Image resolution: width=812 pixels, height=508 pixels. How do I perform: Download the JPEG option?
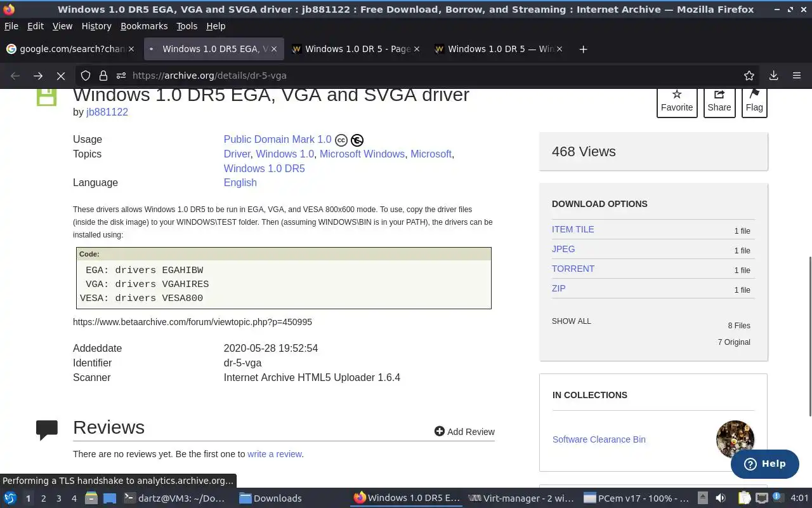(563, 249)
